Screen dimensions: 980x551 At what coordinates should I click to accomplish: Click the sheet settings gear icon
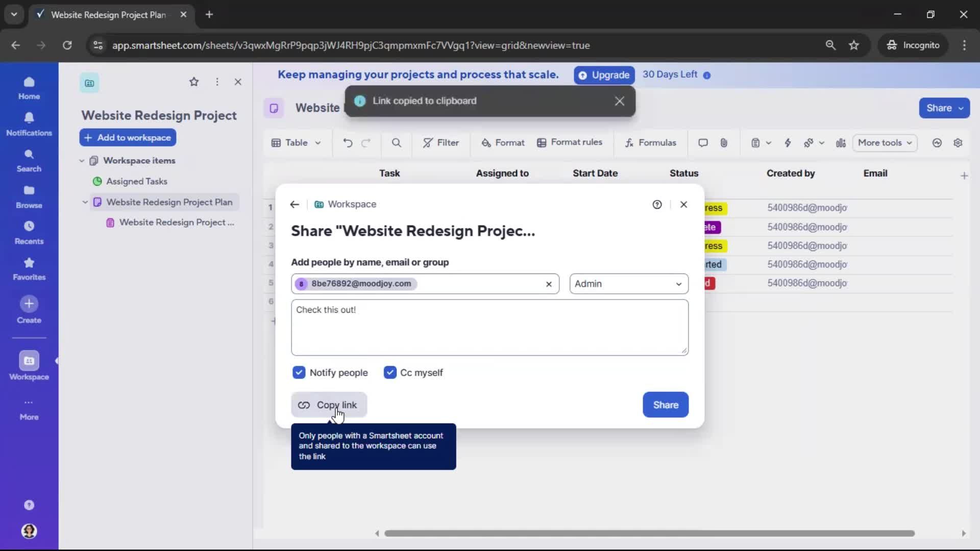[959, 143]
